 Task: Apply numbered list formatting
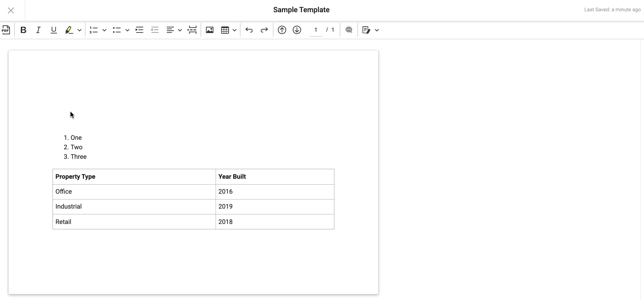(94, 29)
